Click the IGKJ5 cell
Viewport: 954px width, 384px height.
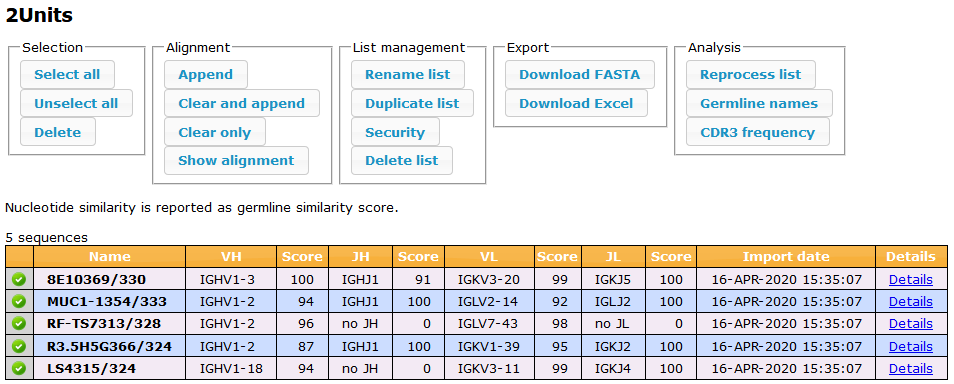coord(614,280)
